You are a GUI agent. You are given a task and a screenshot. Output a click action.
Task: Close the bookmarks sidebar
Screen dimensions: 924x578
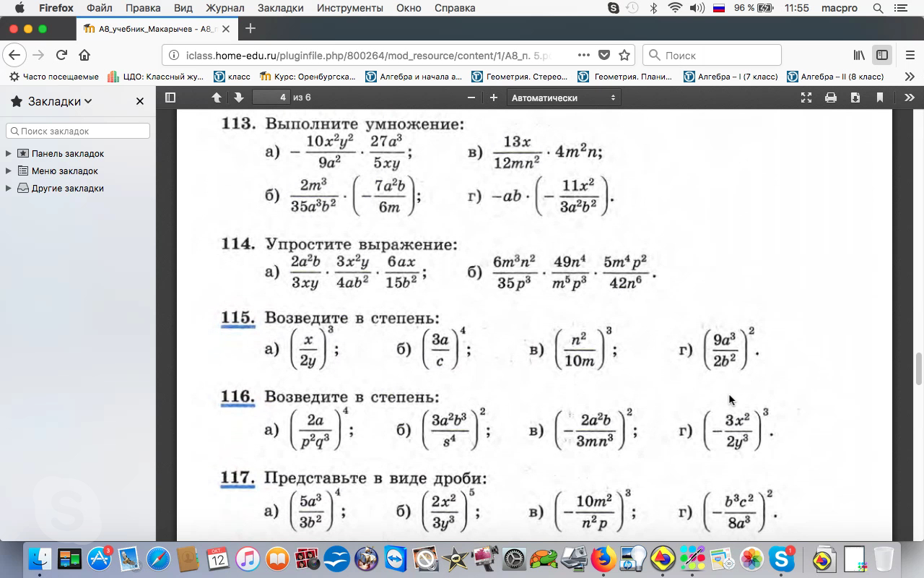(140, 101)
